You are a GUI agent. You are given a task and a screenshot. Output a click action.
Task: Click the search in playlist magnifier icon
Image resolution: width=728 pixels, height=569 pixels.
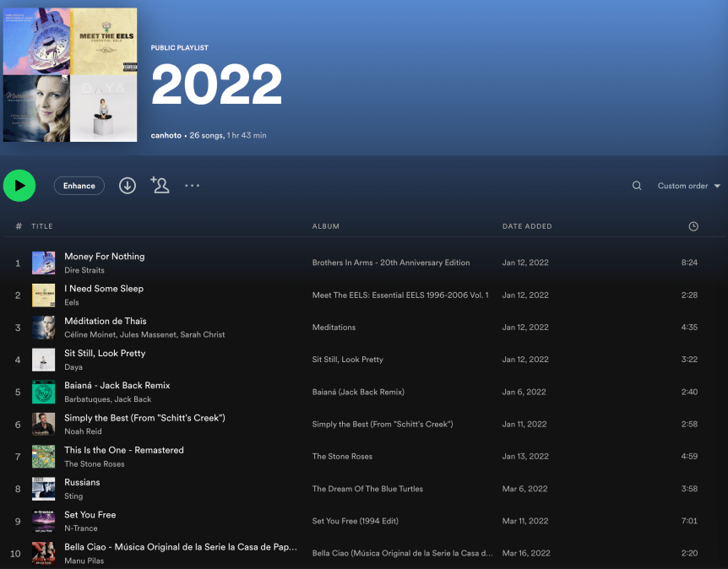tap(637, 186)
